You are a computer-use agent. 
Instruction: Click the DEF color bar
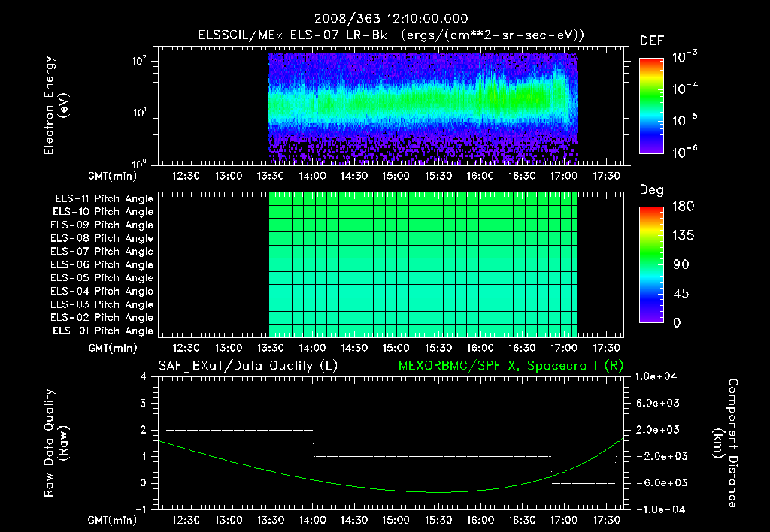[x=651, y=106]
